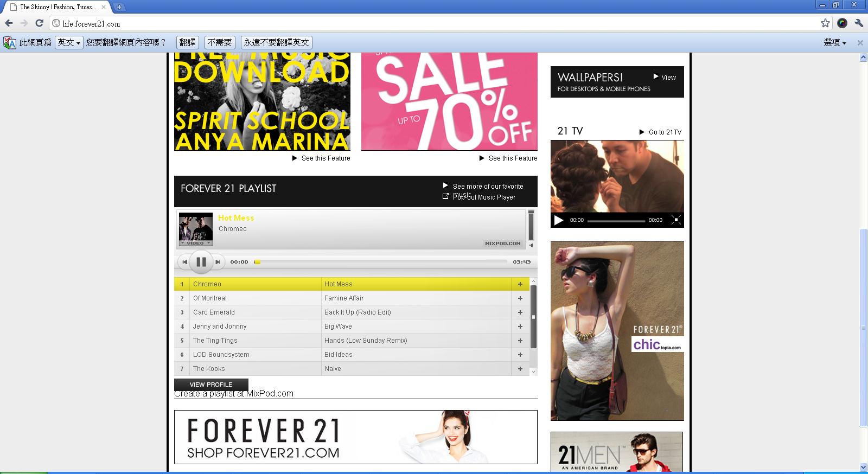Screen dimensions: 868x474
Task: Click the Hot Mess album video thumbnail
Action: tap(196, 230)
